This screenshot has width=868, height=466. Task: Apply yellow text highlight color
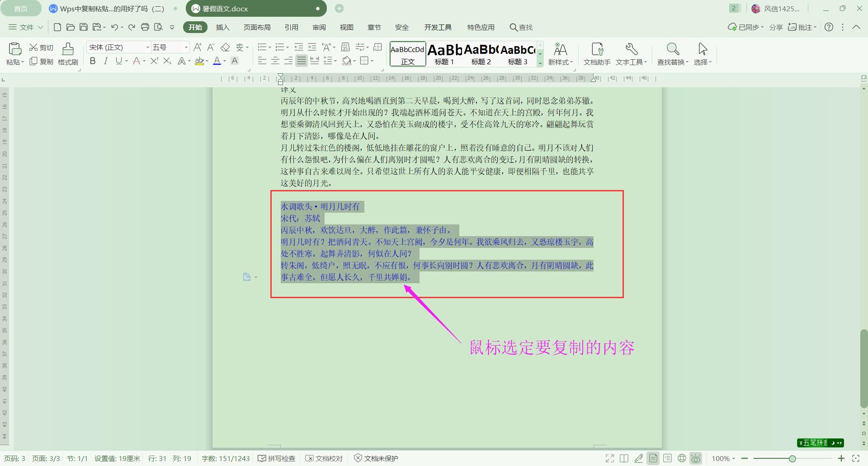(200, 61)
